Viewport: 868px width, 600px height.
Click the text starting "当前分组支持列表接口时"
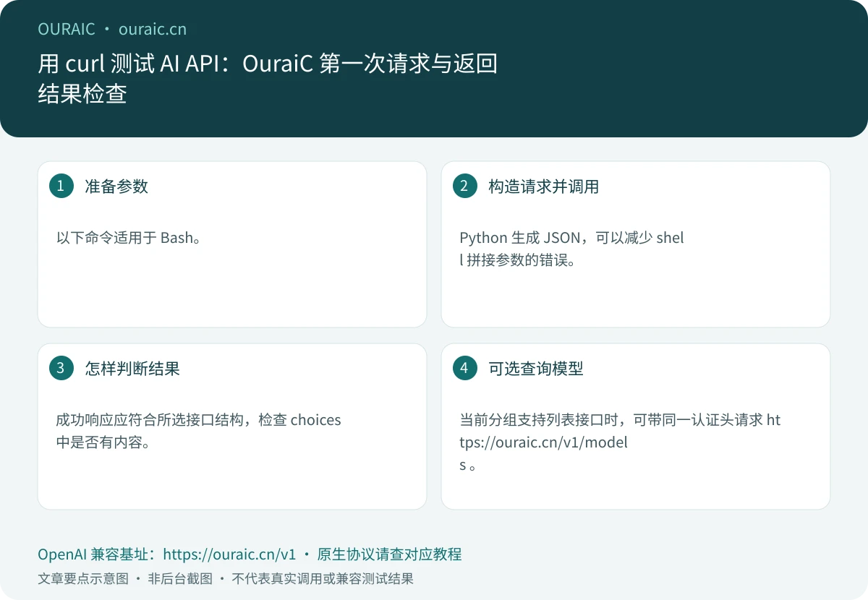(x=620, y=442)
